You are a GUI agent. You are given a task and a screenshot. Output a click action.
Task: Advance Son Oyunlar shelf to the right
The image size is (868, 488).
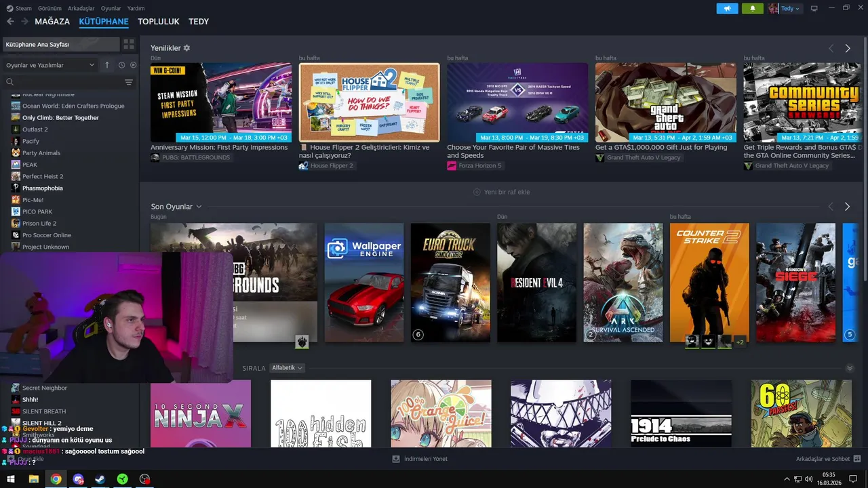coord(847,206)
